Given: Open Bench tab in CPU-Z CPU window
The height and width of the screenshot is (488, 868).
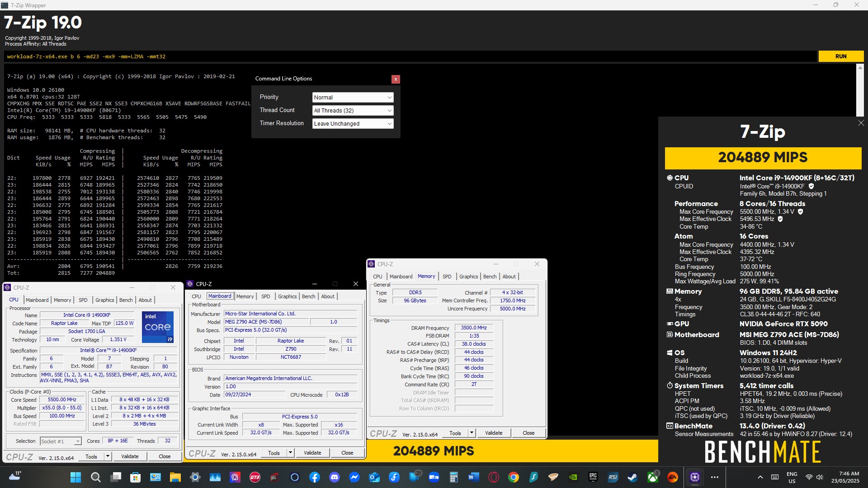Looking at the screenshot, I should (126, 300).
